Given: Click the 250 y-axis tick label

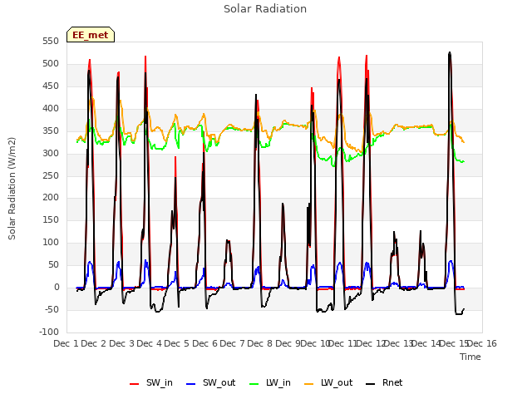Looking at the screenshot, I should click(x=51, y=175).
